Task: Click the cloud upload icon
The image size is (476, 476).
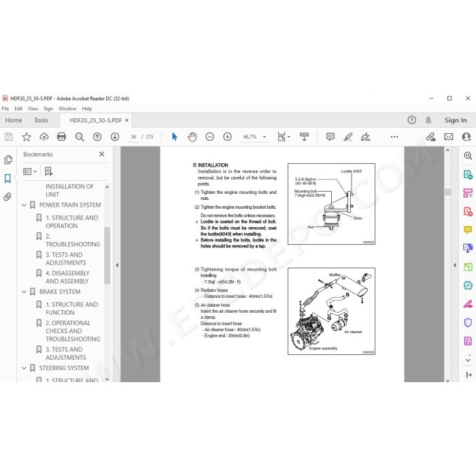Action: click(x=44, y=137)
